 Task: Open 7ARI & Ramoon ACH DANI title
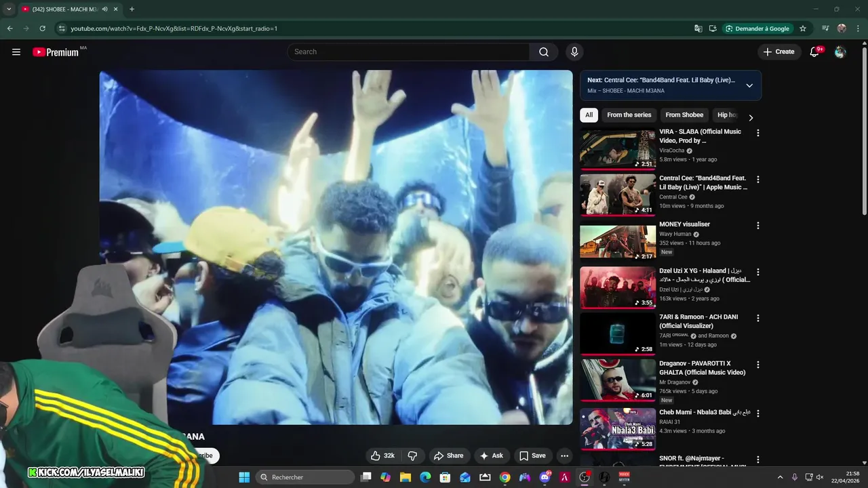698,321
